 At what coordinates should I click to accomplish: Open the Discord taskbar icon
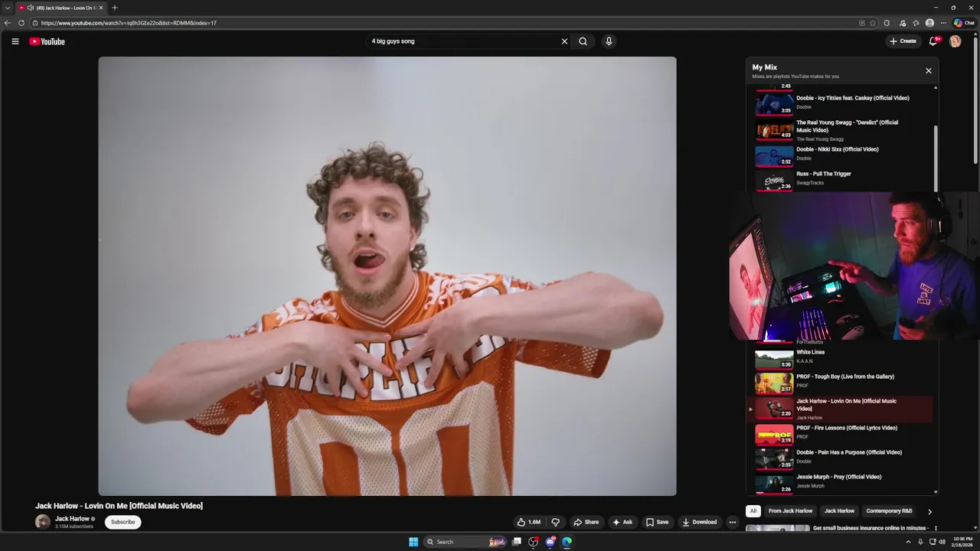pos(550,542)
